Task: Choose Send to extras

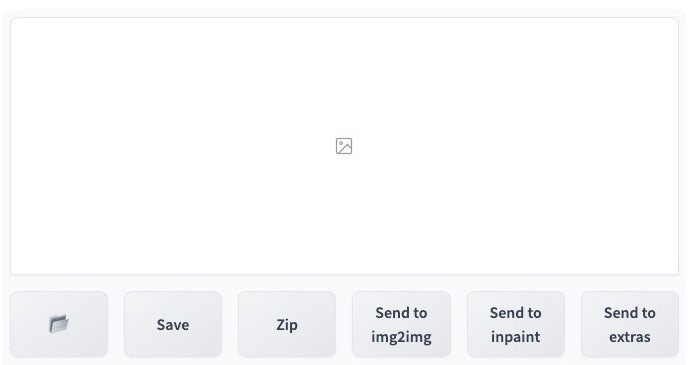Action: click(x=630, y=324)
